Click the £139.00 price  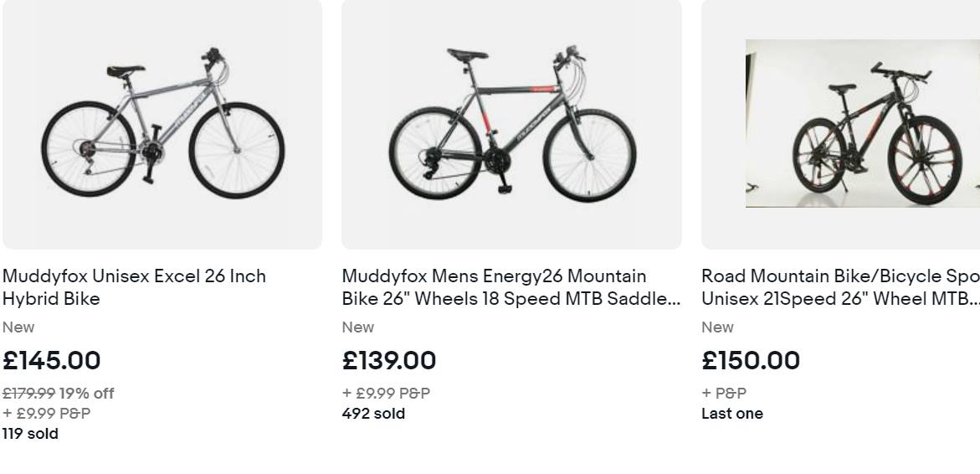click(389, 361)
